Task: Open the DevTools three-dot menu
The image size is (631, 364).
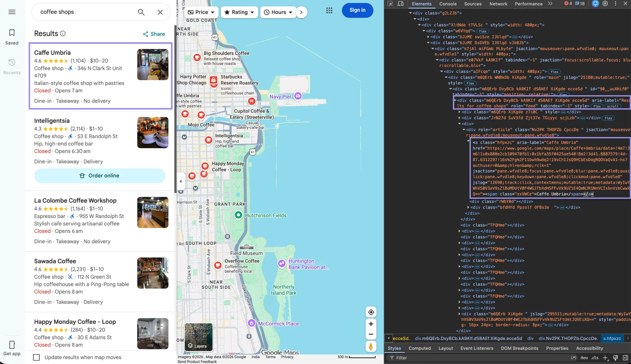Action: (x=616, y=4)
